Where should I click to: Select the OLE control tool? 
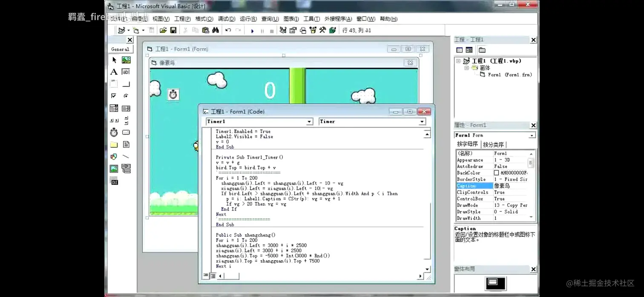[x=114, y=181]
